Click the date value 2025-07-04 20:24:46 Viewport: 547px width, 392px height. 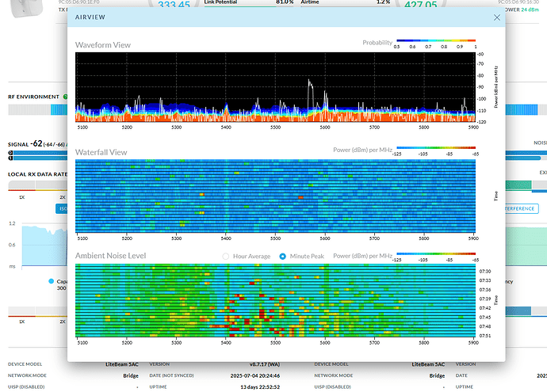255,376
